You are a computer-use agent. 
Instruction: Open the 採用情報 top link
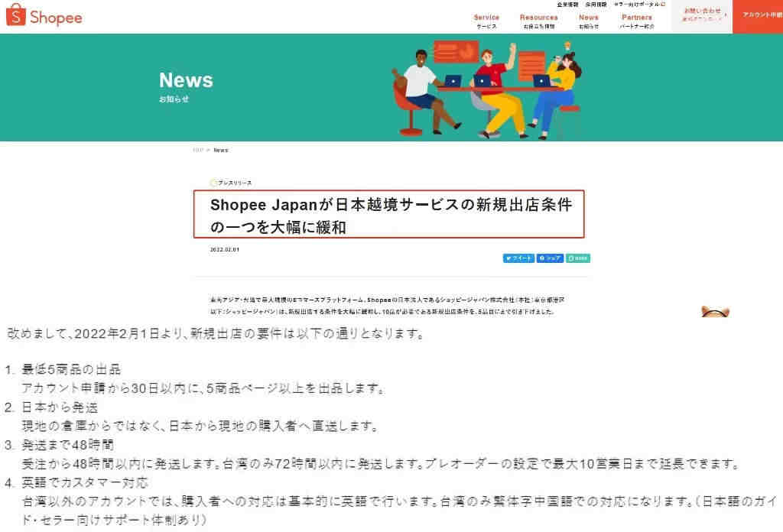point(596,4)
